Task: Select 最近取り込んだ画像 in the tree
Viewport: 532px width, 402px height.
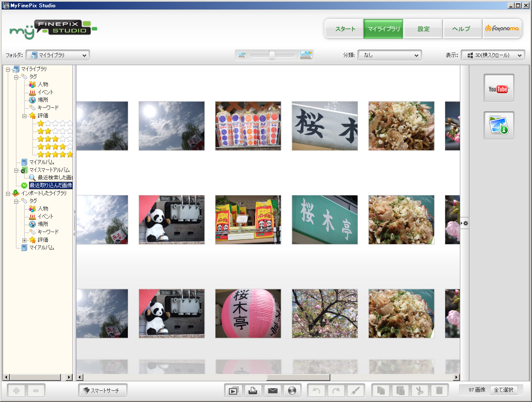Action: (51, 185)
